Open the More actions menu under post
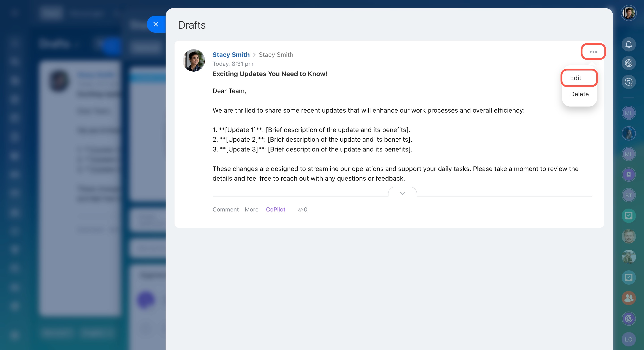Image resolution: width=644 pixels, height=350 pixels. click(x=251, y=209)
